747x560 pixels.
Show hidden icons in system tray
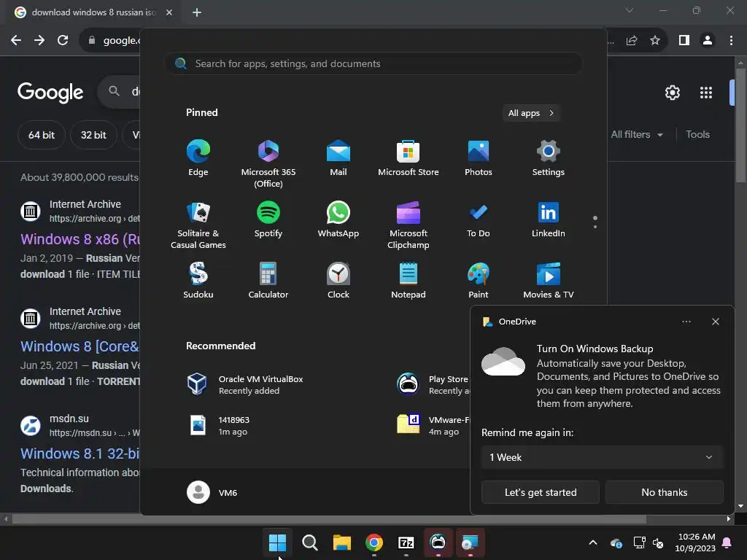[592, 542]
